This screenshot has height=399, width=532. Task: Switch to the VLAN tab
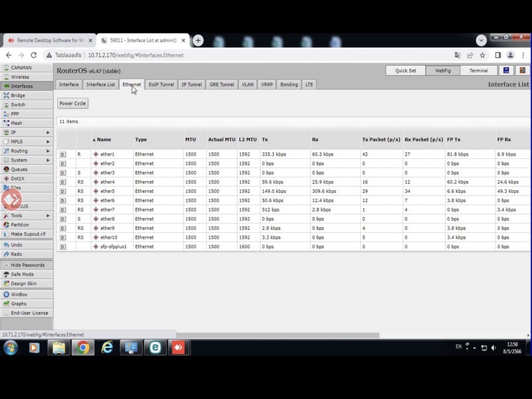pos(247,84)
